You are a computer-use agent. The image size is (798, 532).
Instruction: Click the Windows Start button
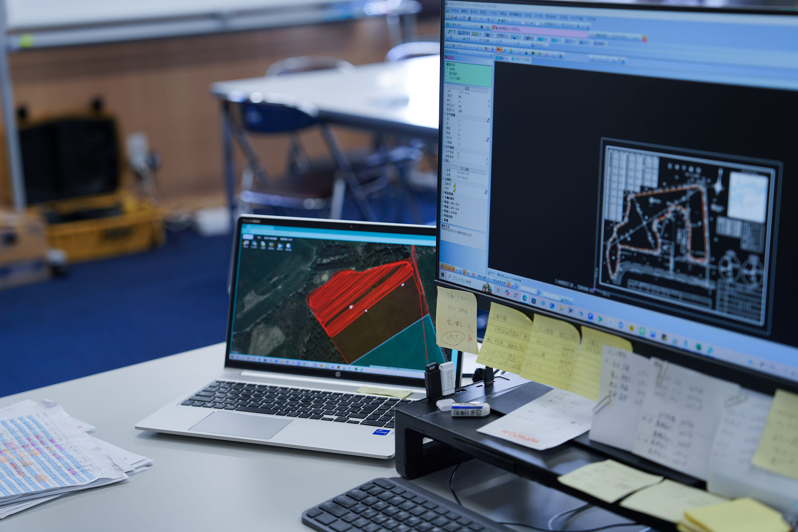443,275
